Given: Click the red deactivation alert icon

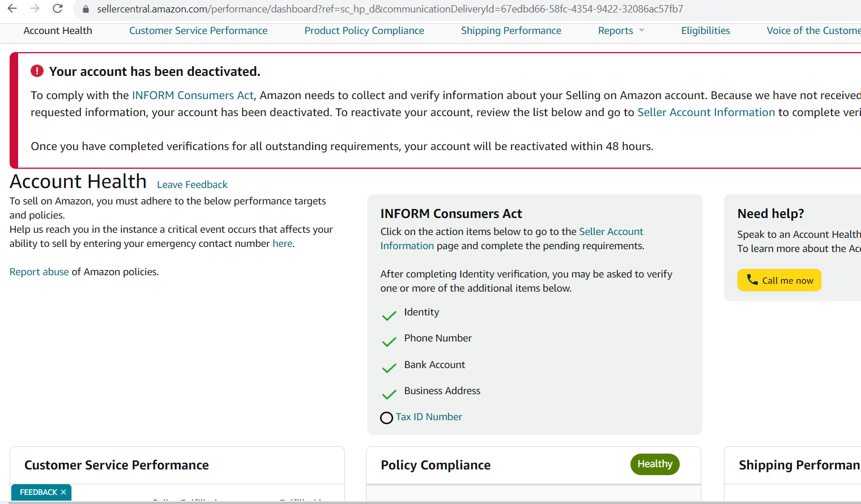Looking at the screenshot, I should coord(37,71).
